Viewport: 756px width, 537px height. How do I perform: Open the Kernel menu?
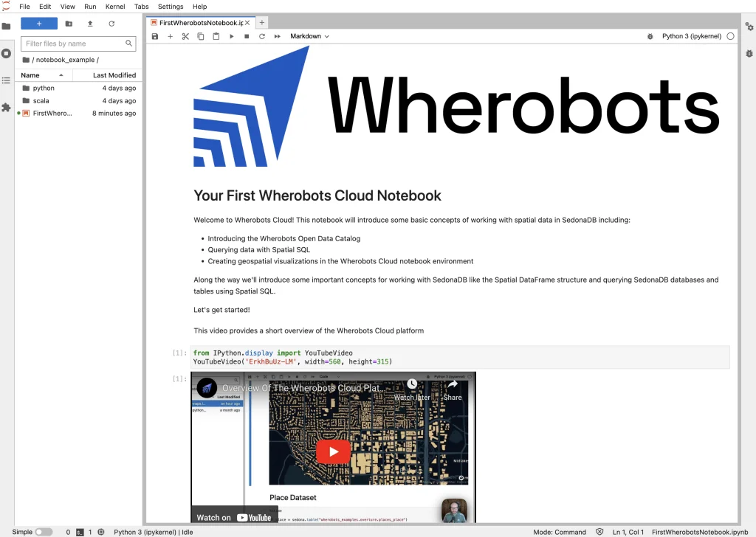(115, 7)
